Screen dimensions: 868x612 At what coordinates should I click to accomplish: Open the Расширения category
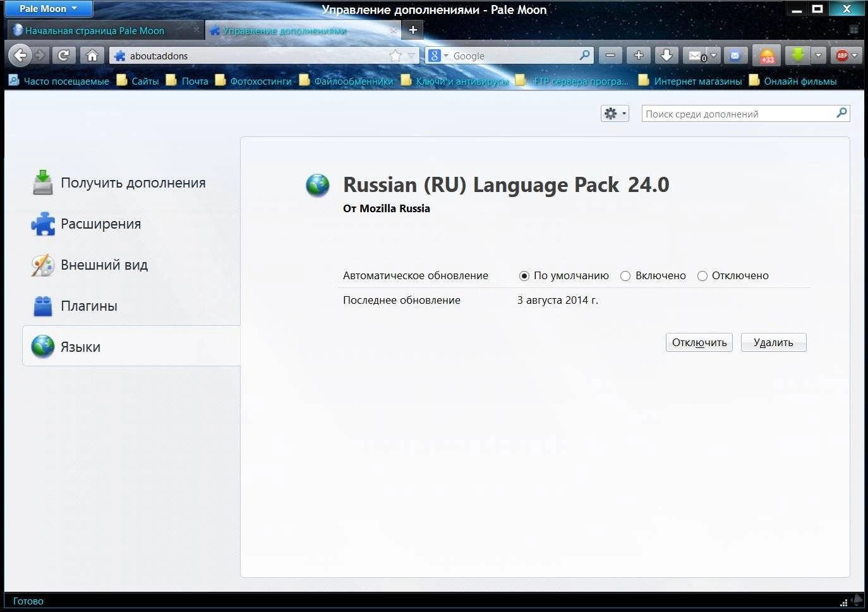pyautogui.click(x=131, y=224)
